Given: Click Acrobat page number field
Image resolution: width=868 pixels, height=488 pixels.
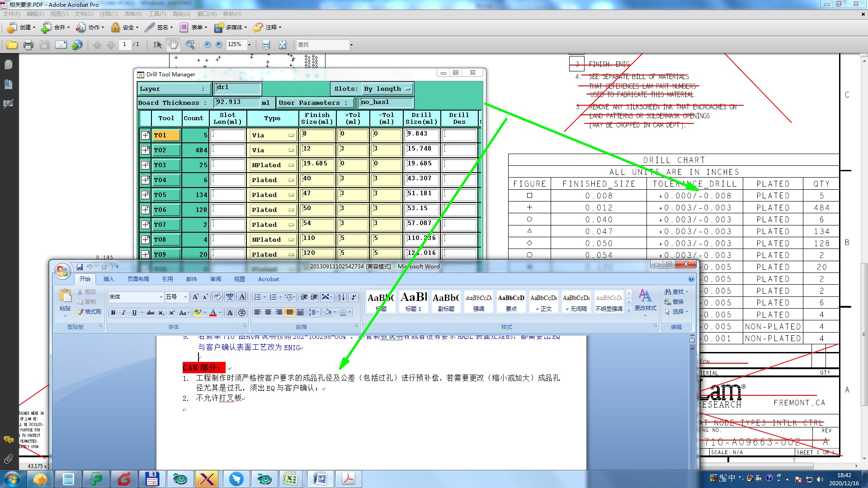Looking at the screenshot, I should 124,45.
